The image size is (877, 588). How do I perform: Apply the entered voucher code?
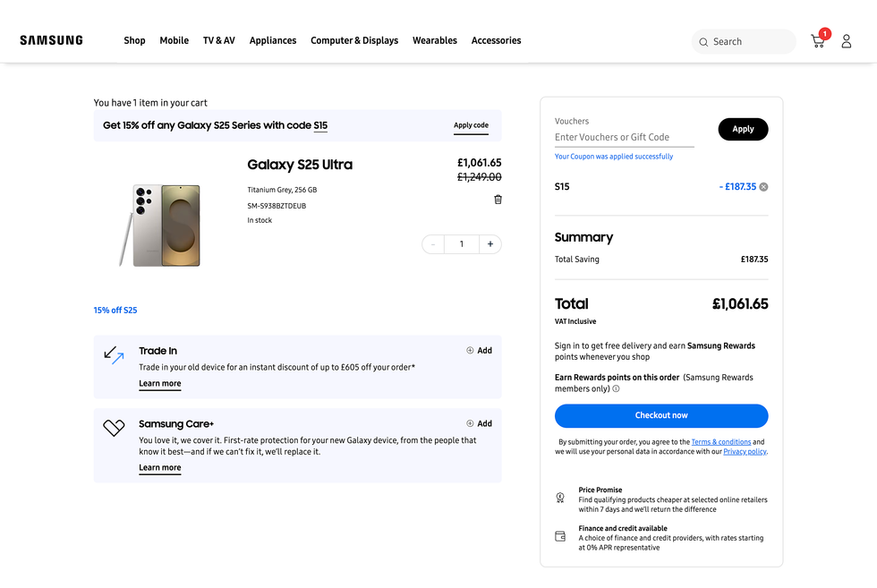(x=743, y=129)
